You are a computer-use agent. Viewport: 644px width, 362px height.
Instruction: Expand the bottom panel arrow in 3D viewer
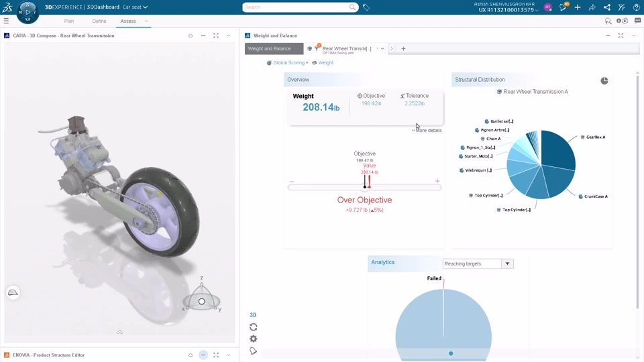[x=119, y=332]
